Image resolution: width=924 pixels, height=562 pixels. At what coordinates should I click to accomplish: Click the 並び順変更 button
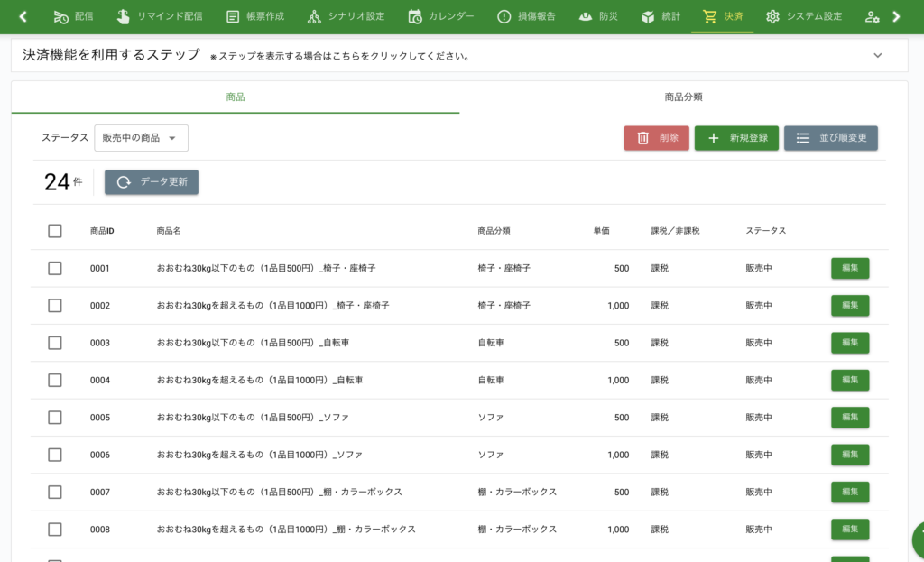(x=830, y=138)
